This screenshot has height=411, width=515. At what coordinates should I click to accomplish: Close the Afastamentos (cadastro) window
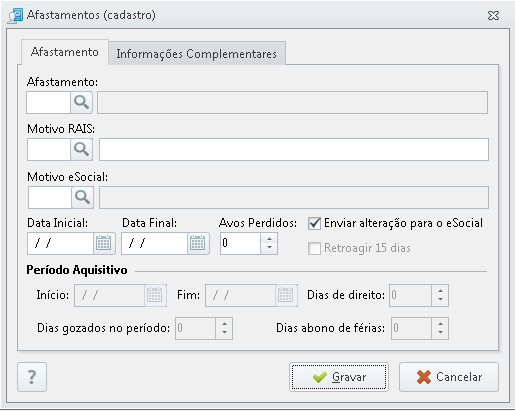493,15
